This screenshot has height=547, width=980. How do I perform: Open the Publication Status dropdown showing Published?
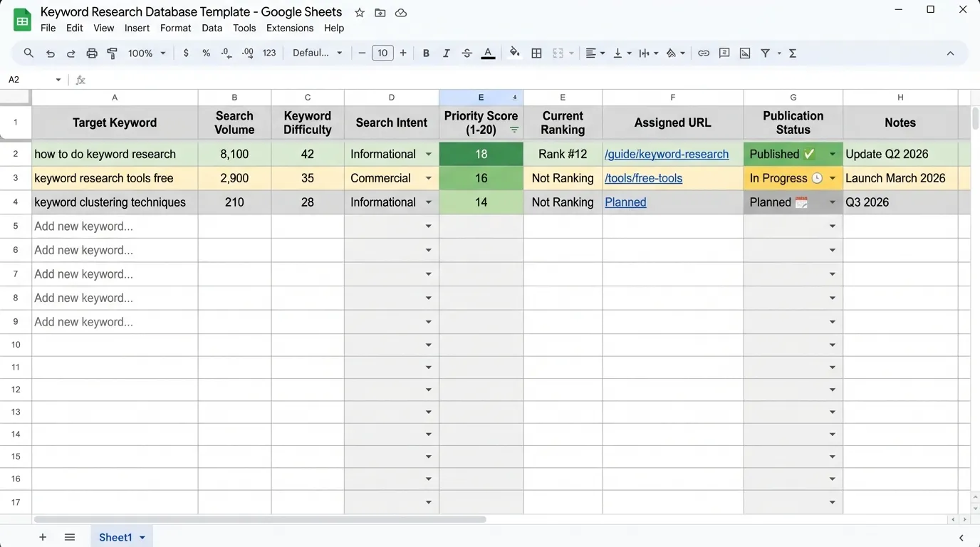pyautogui.click(x=832, y=154)
